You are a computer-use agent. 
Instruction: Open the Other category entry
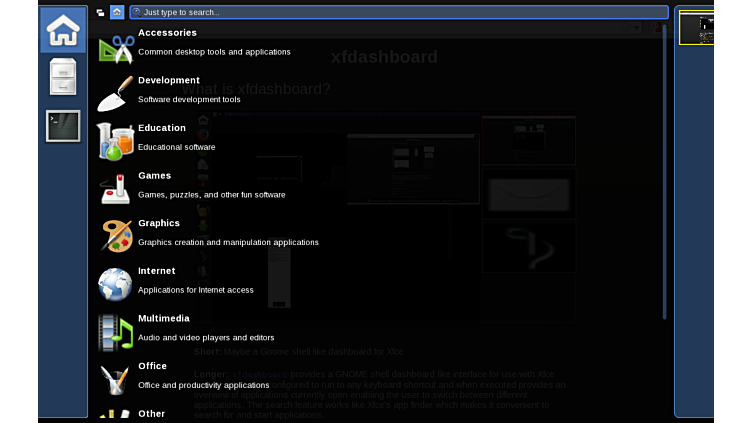(x=152, y=413)
